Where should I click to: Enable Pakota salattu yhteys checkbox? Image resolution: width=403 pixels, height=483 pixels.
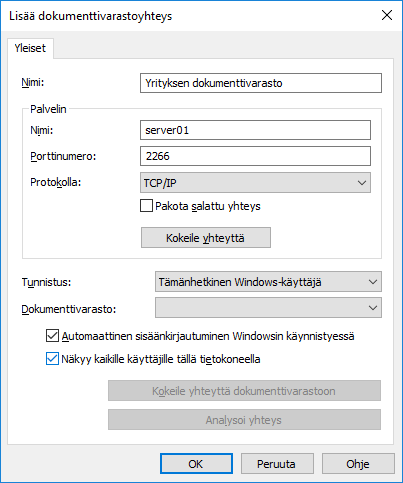tap(146, 206)
